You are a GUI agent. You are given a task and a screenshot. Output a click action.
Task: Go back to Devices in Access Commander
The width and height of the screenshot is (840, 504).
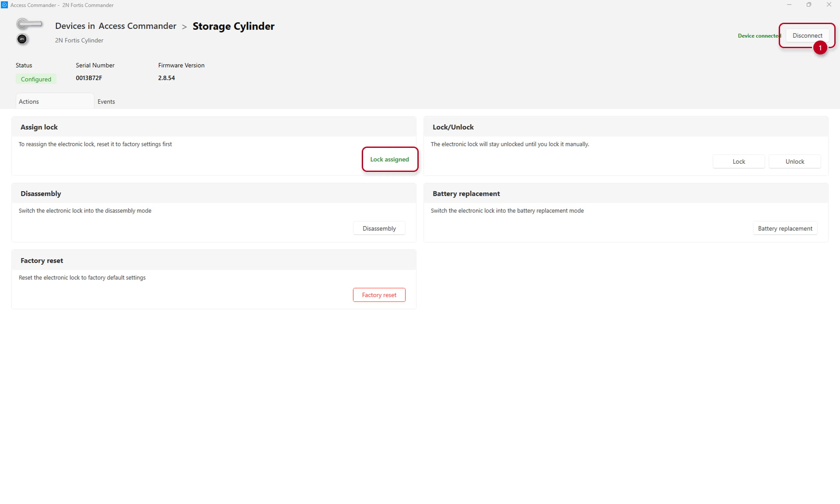(x=115, y=26)
